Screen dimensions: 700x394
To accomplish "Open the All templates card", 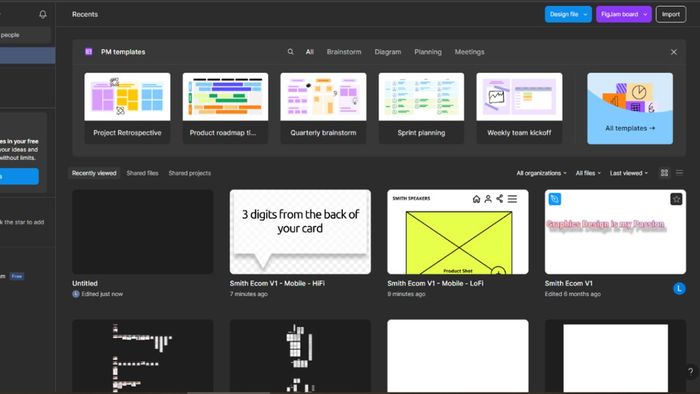I will click(630, 108).
